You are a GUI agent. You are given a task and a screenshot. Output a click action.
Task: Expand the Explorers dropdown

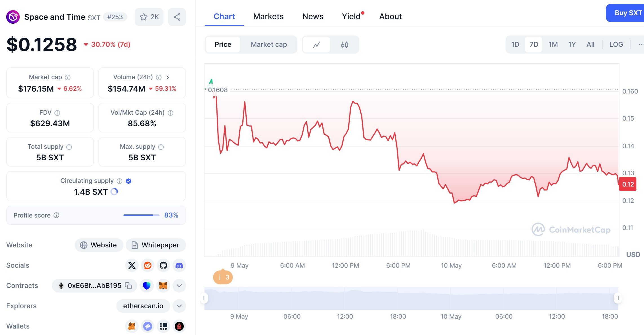pyautogui.click(x=179, y=306)
